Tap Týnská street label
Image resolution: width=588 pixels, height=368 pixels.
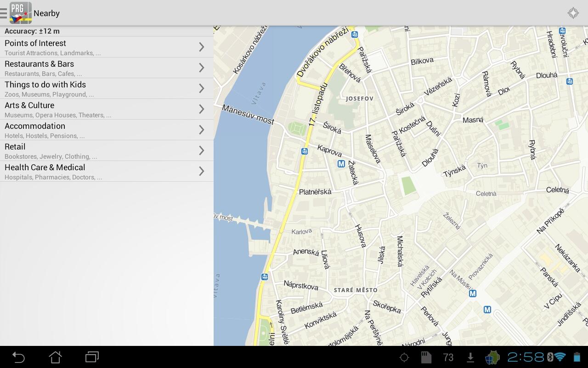[455, 171]
